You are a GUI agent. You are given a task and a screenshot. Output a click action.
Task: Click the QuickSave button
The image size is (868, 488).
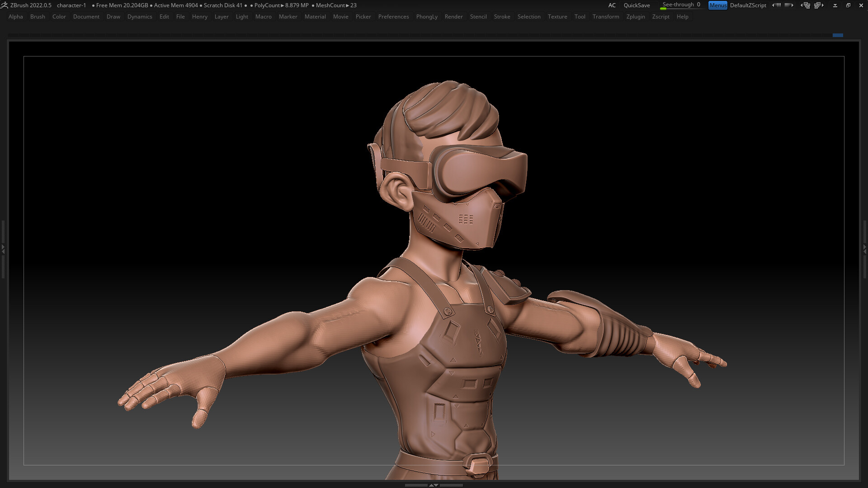[637, 5]
